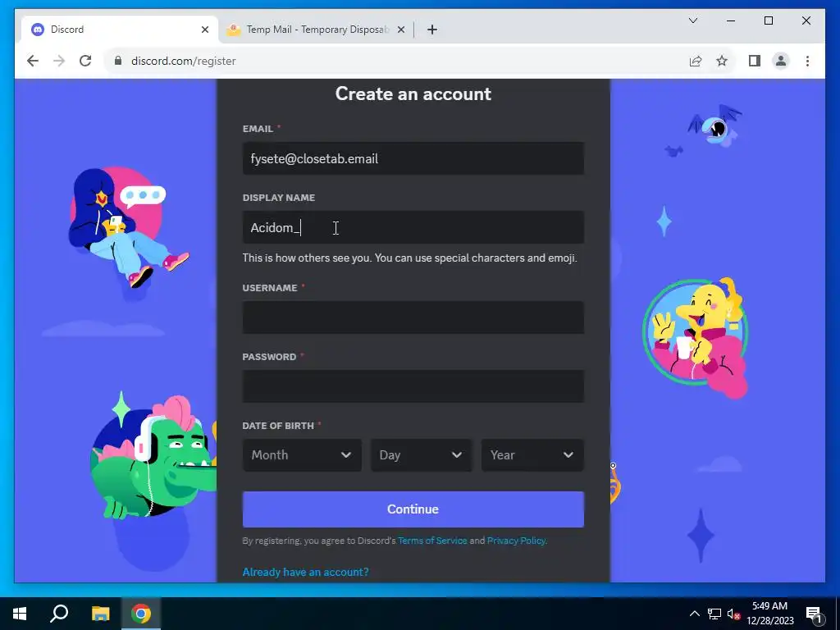Click the Continue button

[x=413, y=509]
